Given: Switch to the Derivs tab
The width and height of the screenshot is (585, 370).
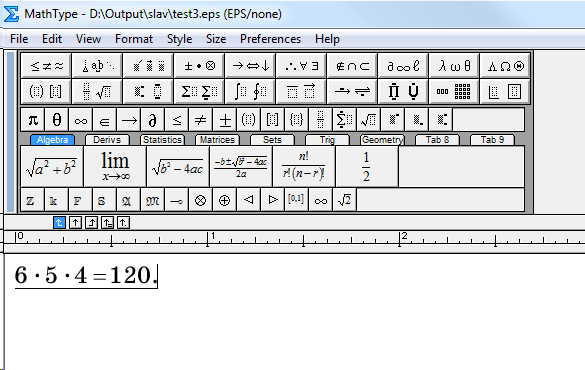Looking at the screenshot, I should pos(107,140).
